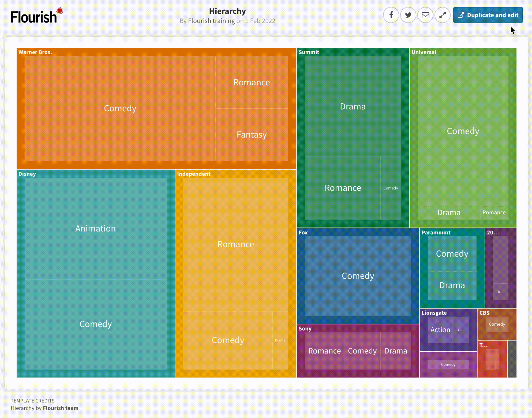The height and width of the screenshot is (418, 532).
Task: Select the Sony Comedy tile
Action: (x=362, y=351)
